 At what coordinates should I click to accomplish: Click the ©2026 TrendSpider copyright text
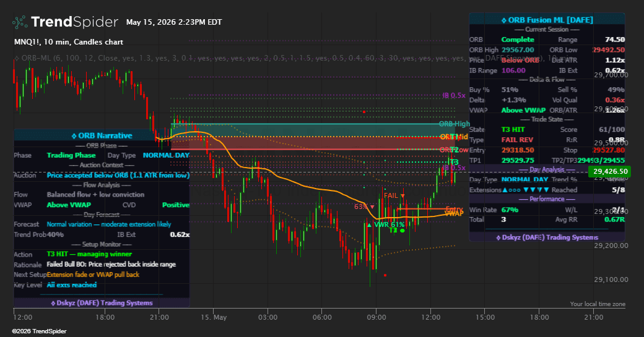click(x=39, y=331)
